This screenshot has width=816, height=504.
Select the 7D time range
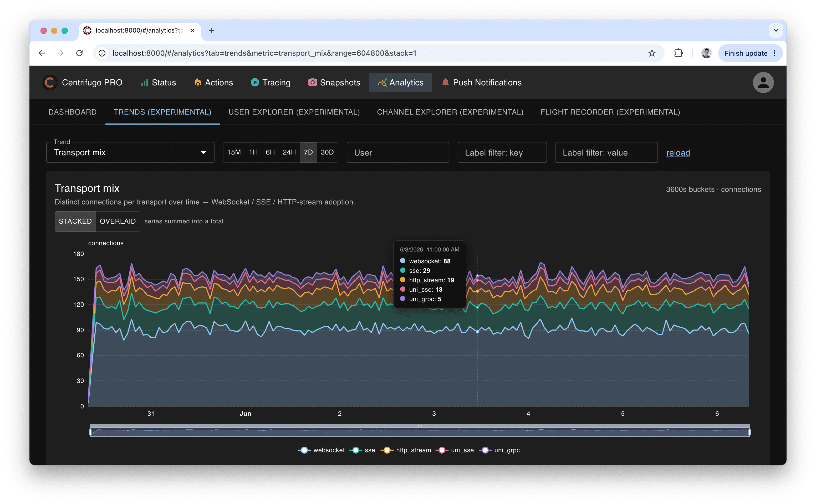[308, 152]
